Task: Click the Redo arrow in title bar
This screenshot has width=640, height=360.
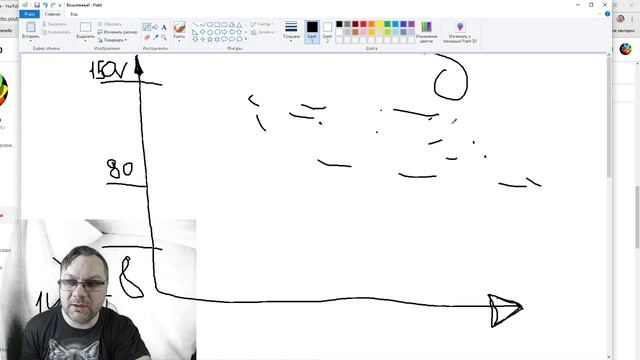Action: [53, 5]
